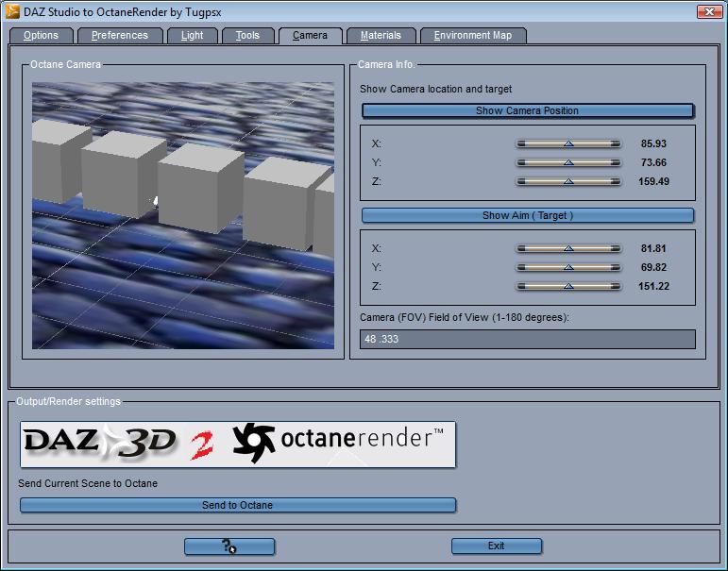Go to the Tools tab
728x571 pixels.
click(x=247, y=36)
